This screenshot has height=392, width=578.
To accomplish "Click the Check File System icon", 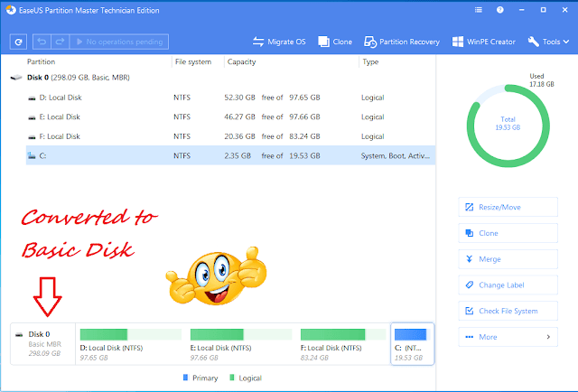I will [x=470, y=311].
